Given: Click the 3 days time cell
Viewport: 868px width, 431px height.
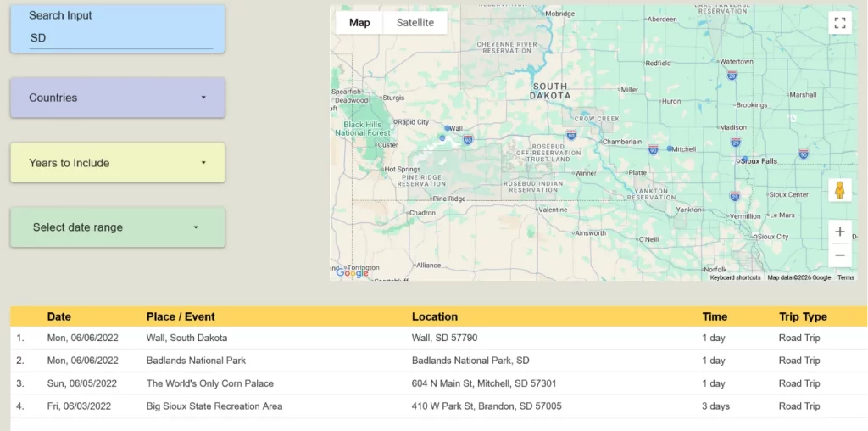Looking at the screenshot, I should point(715,406).
